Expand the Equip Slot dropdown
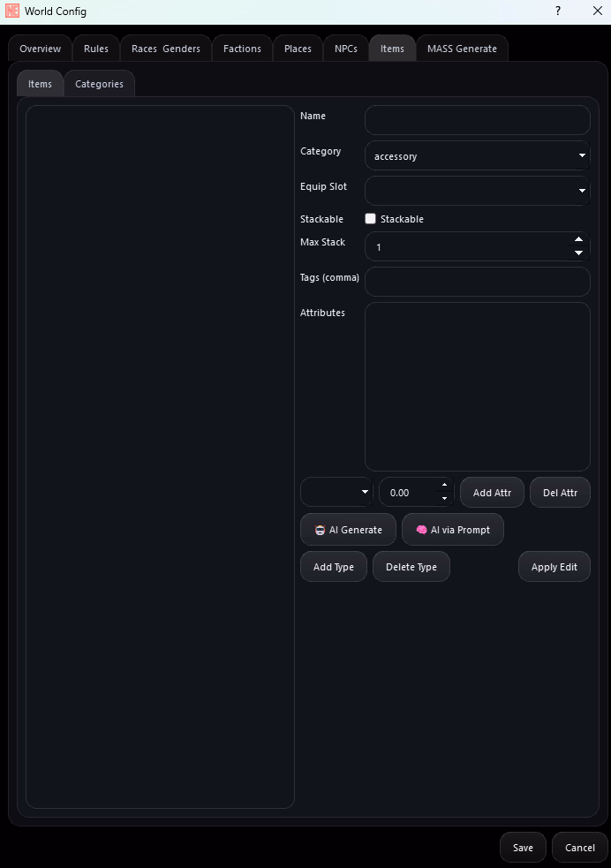The image size is (611, 868). [x=477, y=191]
